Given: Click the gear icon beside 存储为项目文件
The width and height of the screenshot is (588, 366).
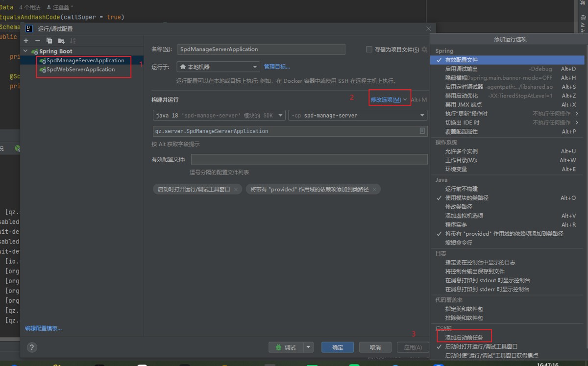Looking at the screenshot, I should pos(424,49).
